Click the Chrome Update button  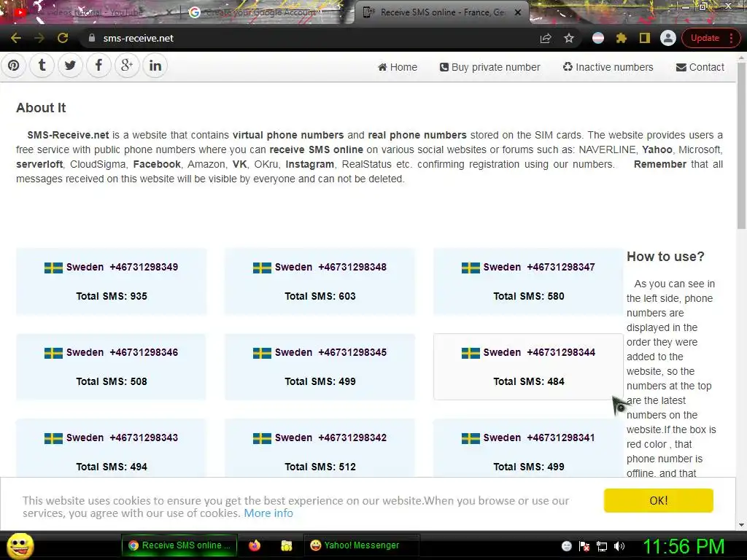click(705, 38)
